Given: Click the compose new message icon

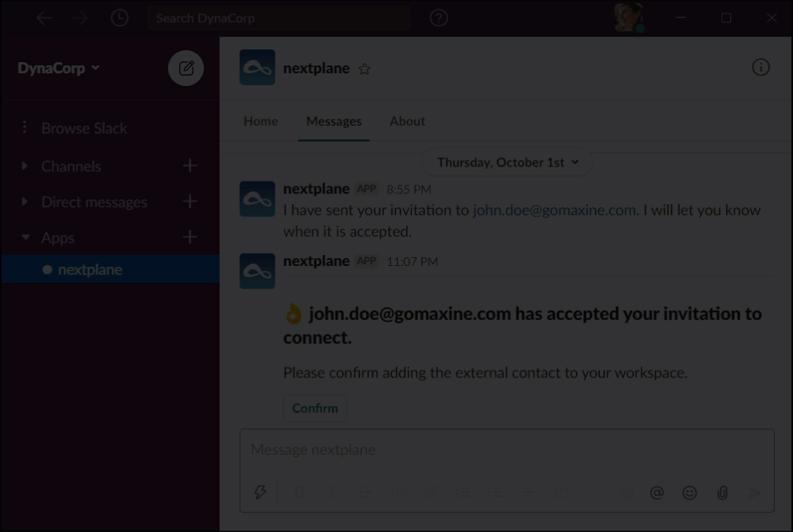Looking at the screenshot, I should click(x=186, y=68).
